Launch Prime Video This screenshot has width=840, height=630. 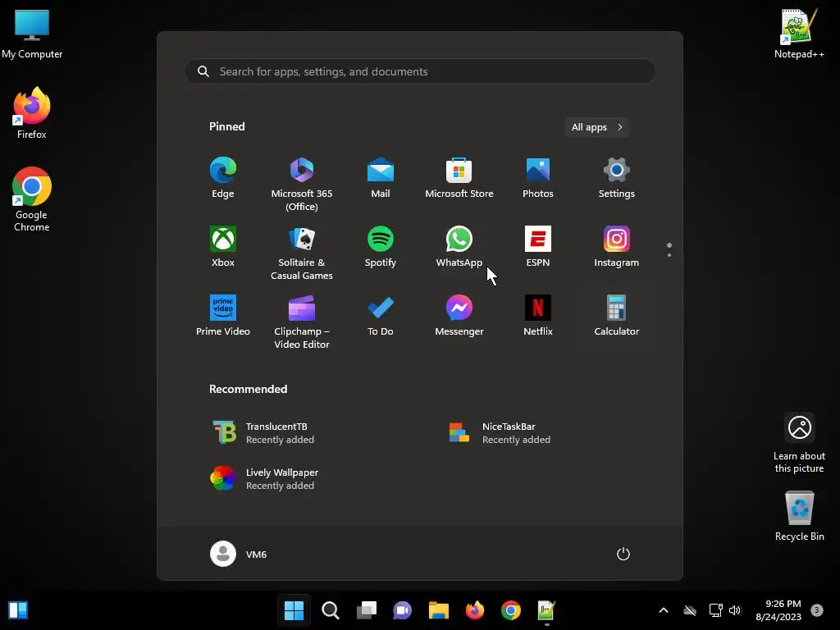click(x=223, y=316)
